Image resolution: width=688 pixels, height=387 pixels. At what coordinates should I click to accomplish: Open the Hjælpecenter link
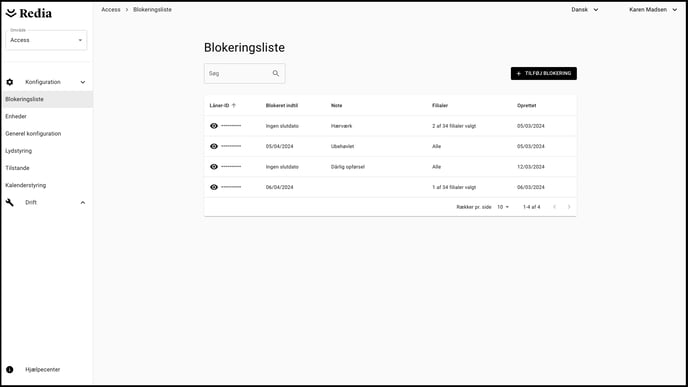tap(43, 369)
